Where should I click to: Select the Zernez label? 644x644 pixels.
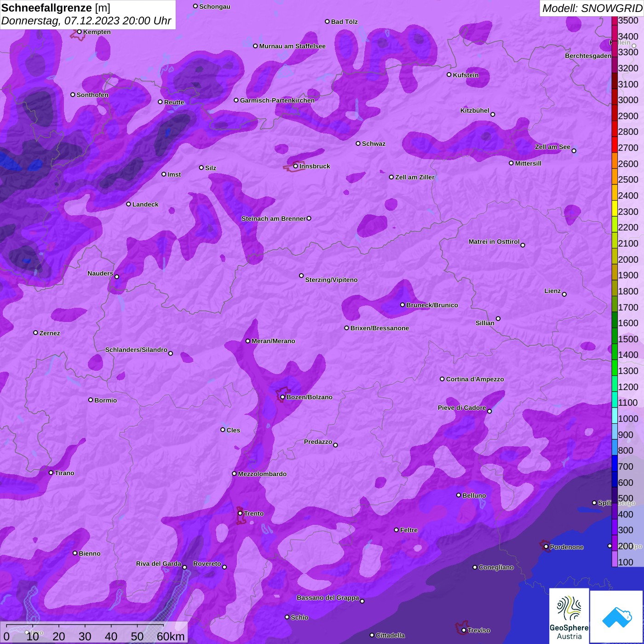tap(50, 333)
